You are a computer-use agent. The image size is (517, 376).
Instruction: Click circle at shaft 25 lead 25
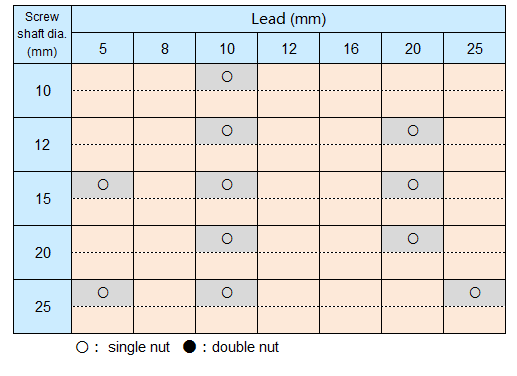click(x=475, y=293)
